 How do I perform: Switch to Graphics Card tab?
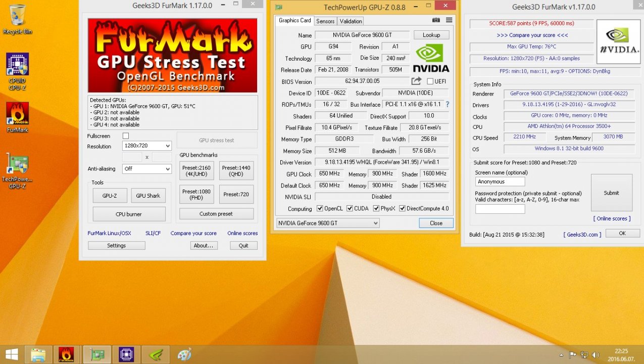(295, 20)
